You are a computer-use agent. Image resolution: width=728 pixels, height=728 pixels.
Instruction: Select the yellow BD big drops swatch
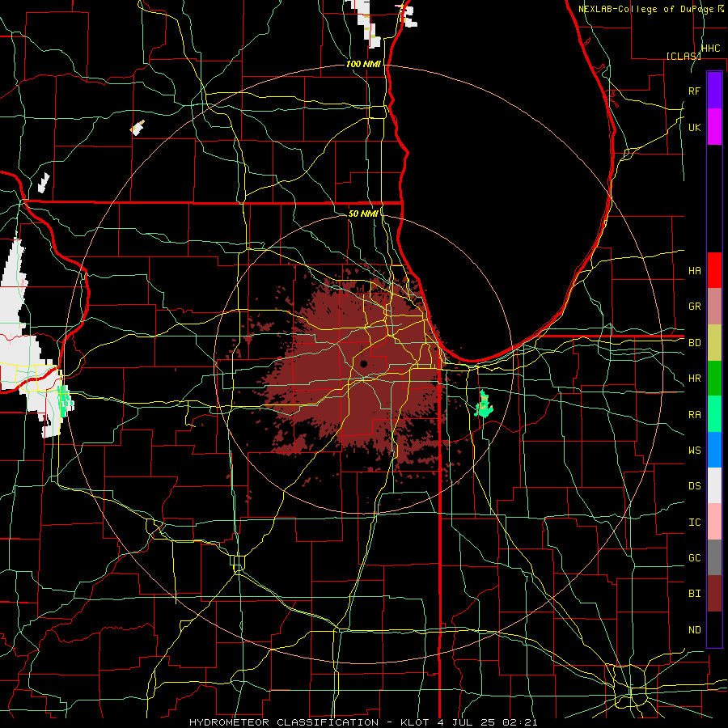(x=714, y=342)
